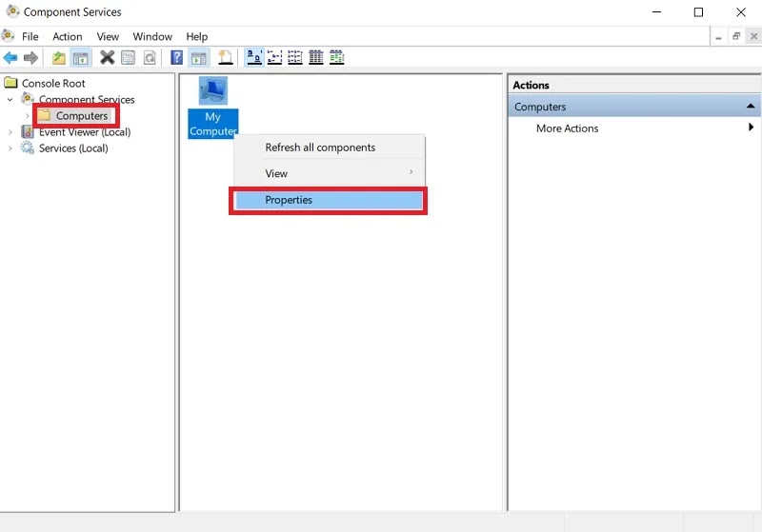Maximize the Component Services window
762x532 pixels.
(698, 11)
